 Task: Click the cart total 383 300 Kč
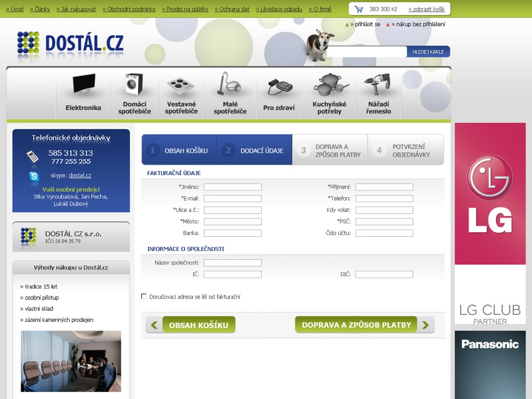point(384,9)
